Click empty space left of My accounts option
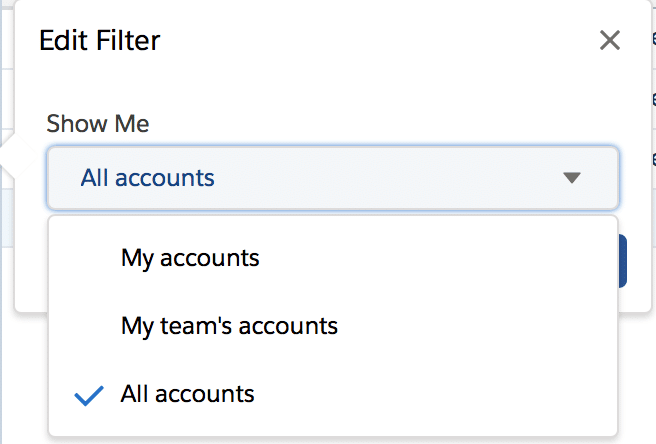 pos(85,258)
